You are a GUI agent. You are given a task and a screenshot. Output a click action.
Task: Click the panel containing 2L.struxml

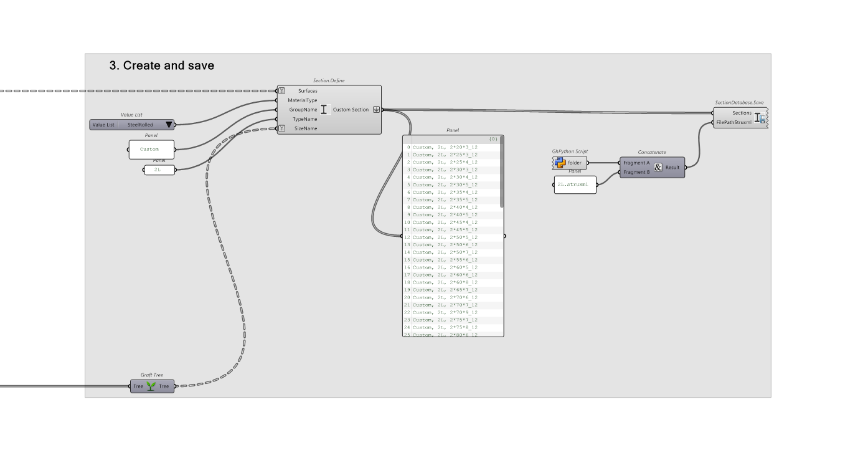574,184
